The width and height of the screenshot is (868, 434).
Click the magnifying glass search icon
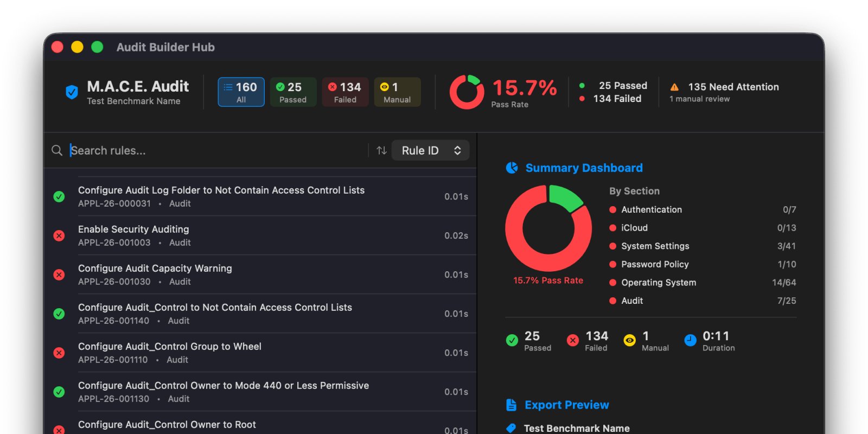coord(57,150)
